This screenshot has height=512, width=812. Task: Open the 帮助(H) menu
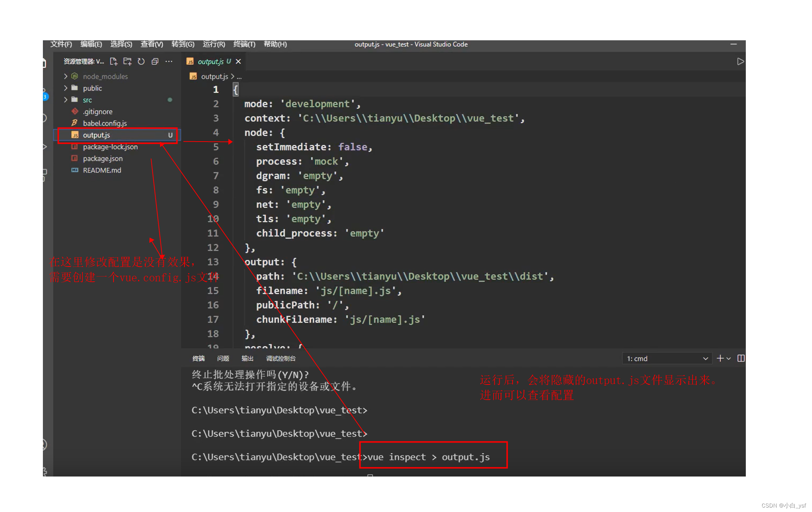(275, 44)
